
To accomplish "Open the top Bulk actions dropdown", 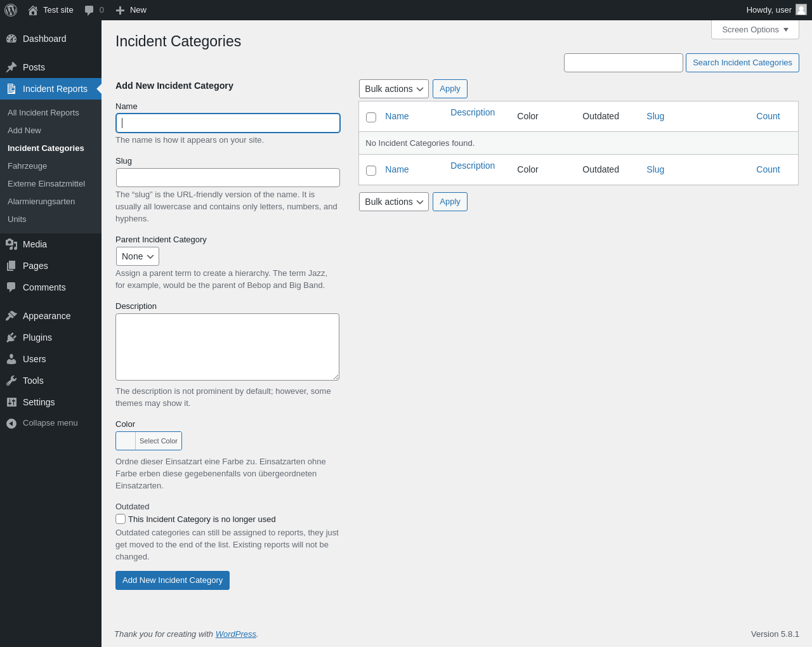I will (x=394, y=89).
